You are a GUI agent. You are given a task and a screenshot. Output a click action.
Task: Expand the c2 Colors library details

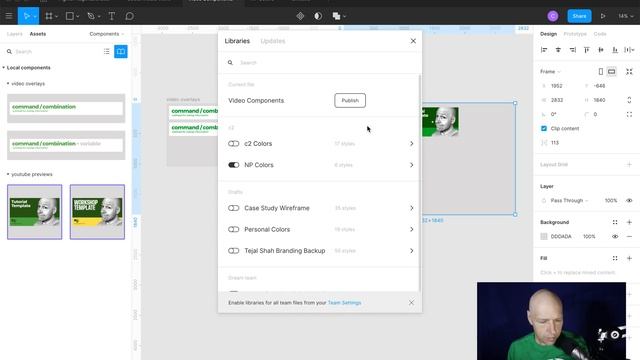(x=411, y=144)
